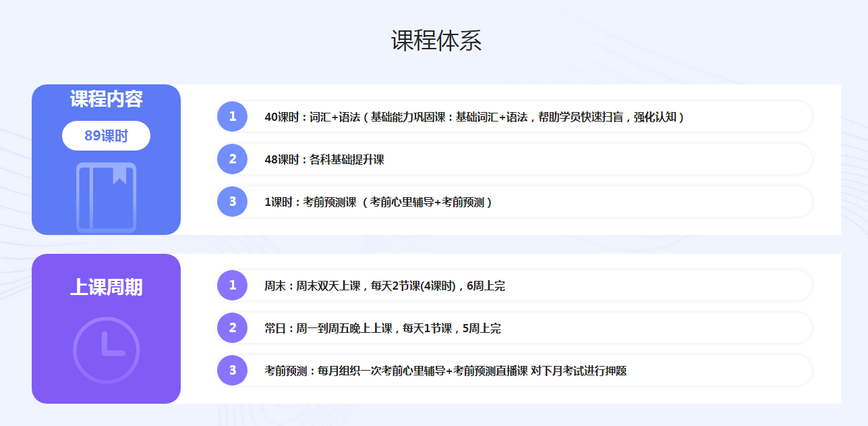The width and height of the screenshot is (868, 426).
Task: Select the 周末双天上课 schedule row
Action: click(384, 286)
